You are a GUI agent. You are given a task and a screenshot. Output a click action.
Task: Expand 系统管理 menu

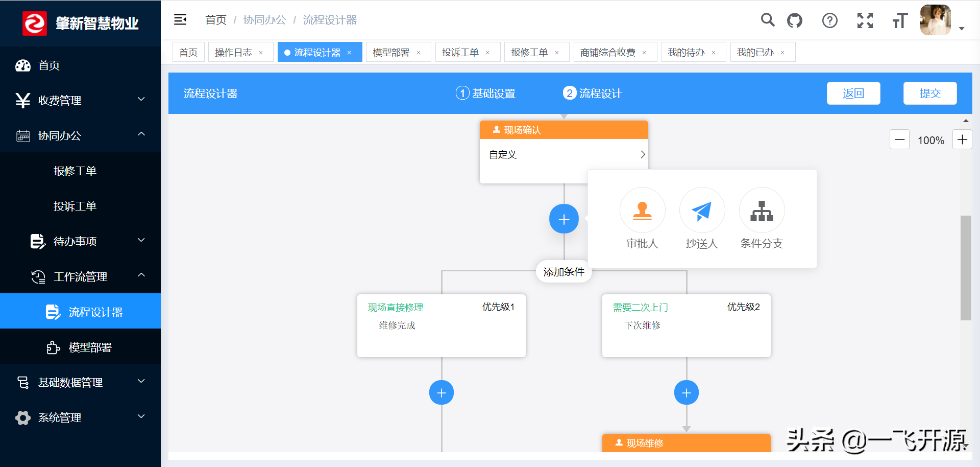point(80,417)
